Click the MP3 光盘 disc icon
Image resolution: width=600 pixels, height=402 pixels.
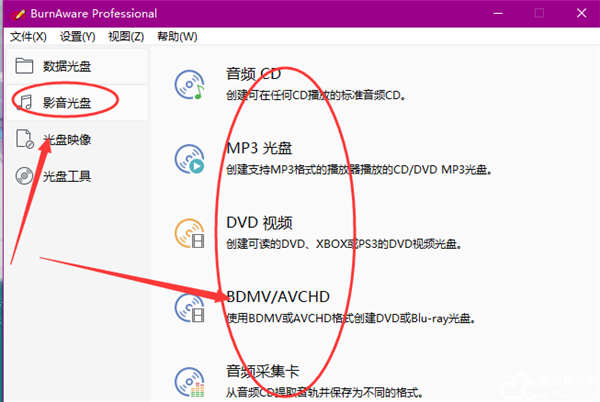(x=189, y=159)
